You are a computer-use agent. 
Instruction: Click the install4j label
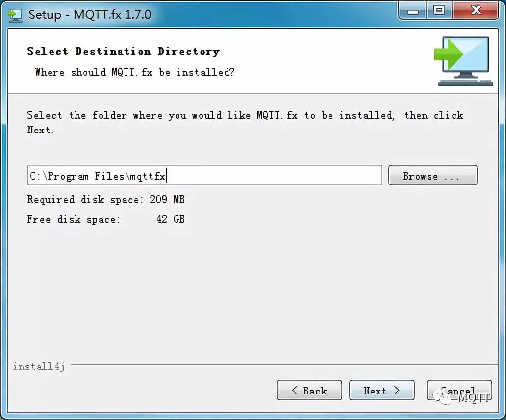[39, 367]
